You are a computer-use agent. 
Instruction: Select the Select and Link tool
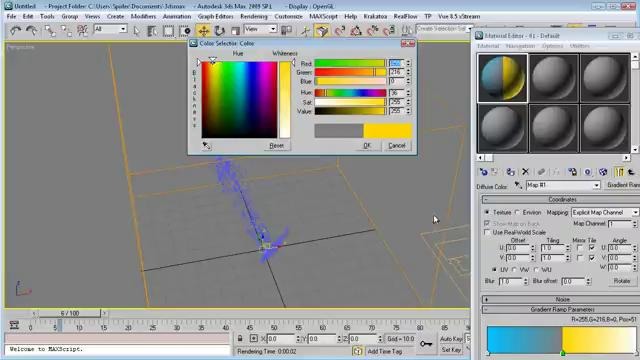coord(50,30)
